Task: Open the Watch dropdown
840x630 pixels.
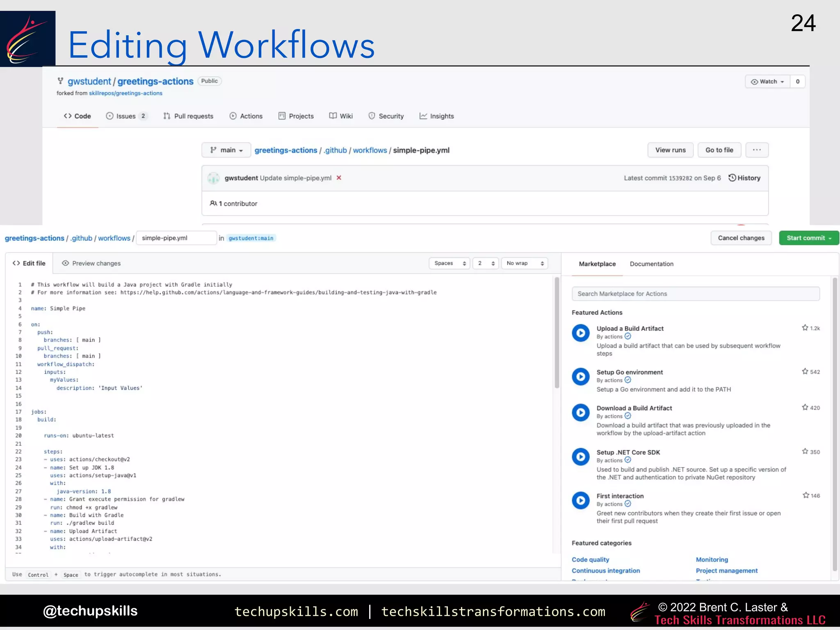Action: tap(767, 81)
